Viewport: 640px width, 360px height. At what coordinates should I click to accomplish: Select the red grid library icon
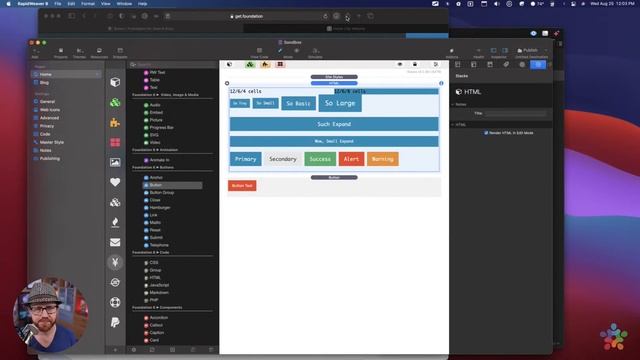tap(115, 142)
